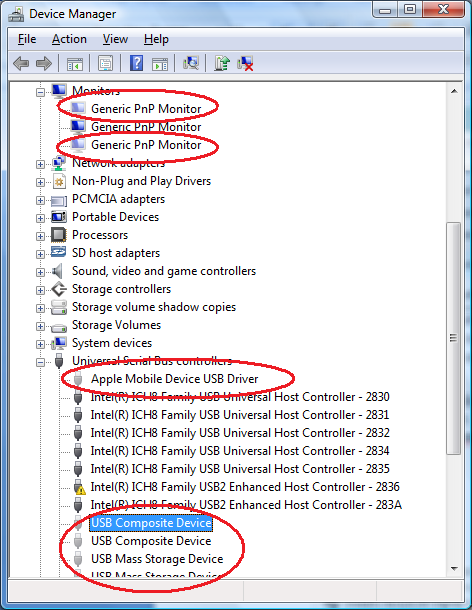Click the Forward arrow toolbar icon
Image resolution: width=472 pixels, height=610 pixels.
(x=44, y=63)
